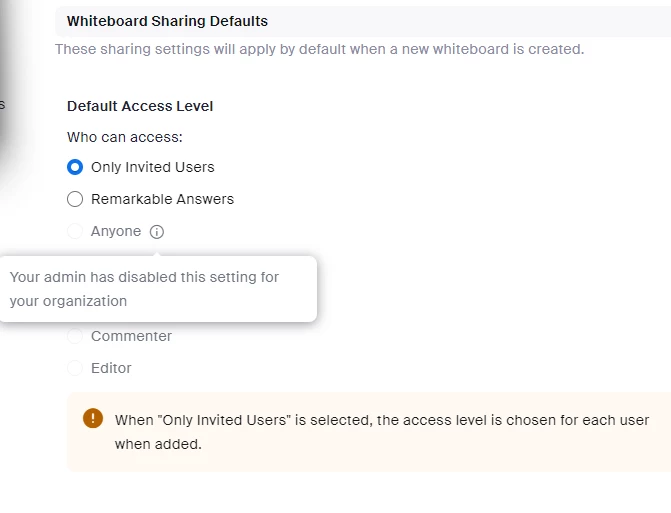Pick the Editor radio button
This screenshot has height=513, width=671.
pyautogui.click(x=75, y=368)
